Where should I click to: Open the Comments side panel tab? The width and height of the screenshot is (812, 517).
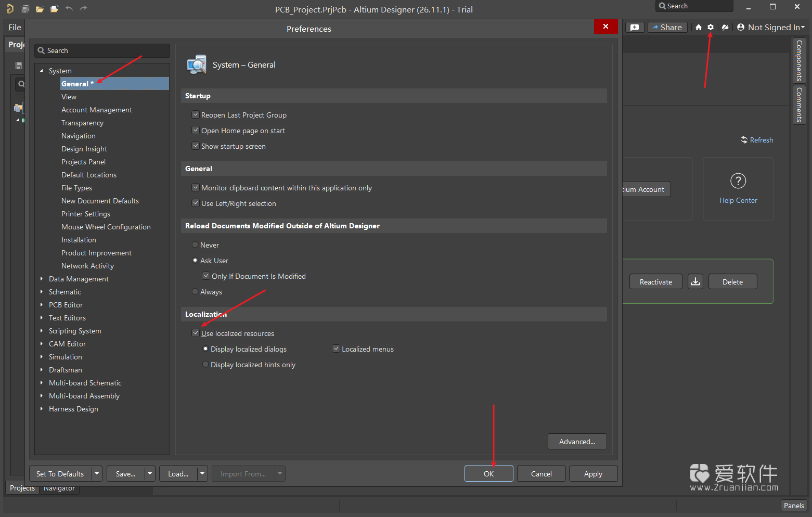click(x=799, y=105)
